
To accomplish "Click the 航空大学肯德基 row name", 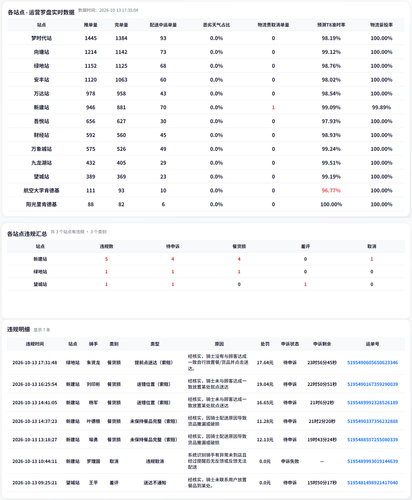I will [41, 190].
